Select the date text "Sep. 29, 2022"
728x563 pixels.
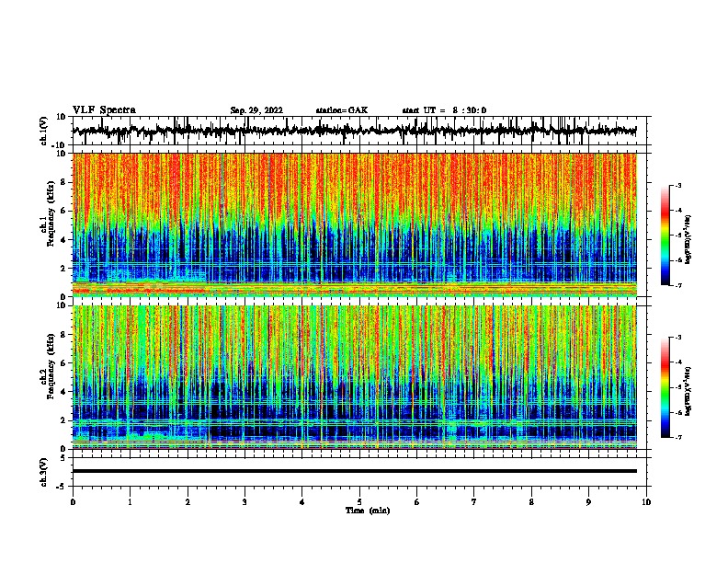tap(256, 110)
